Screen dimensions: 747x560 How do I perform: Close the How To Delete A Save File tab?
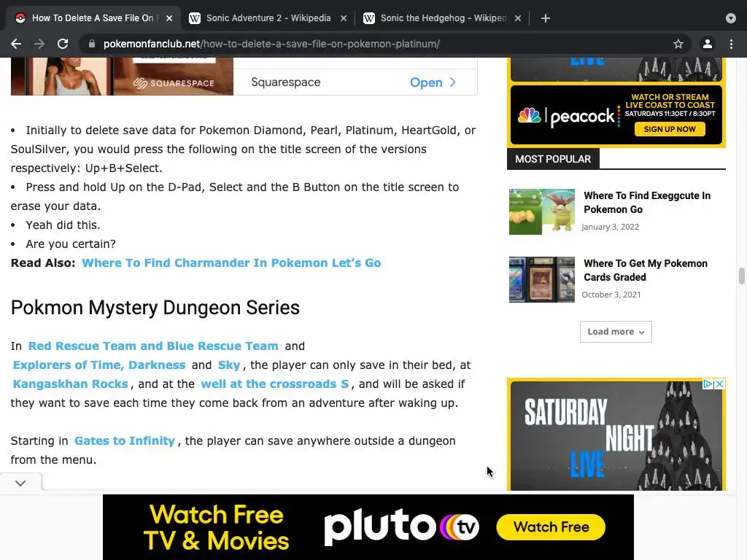[x=169, y=18]
